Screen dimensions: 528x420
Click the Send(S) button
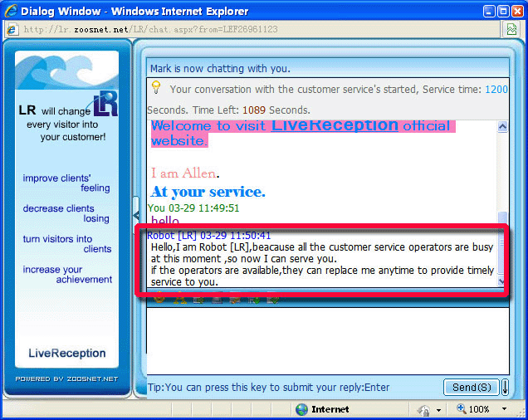click(472, 388)
